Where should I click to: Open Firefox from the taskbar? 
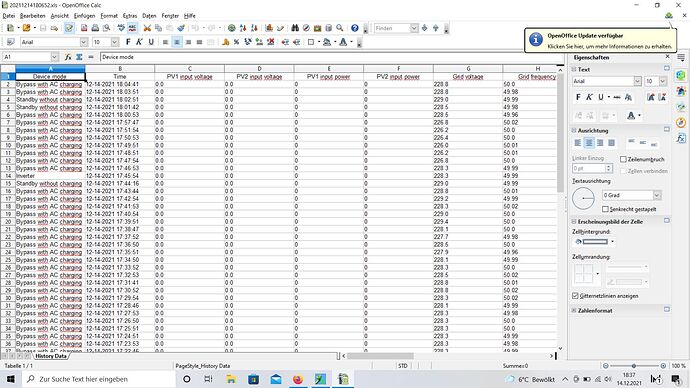point(298,379)
